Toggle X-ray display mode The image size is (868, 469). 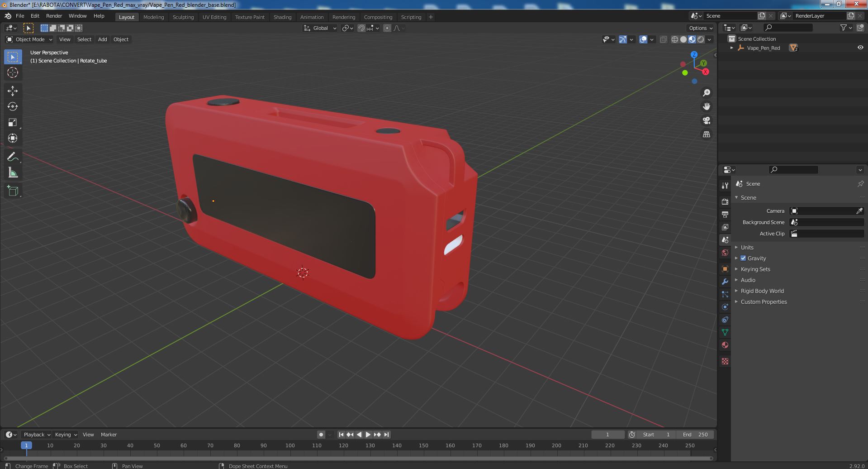click(663, 39)
